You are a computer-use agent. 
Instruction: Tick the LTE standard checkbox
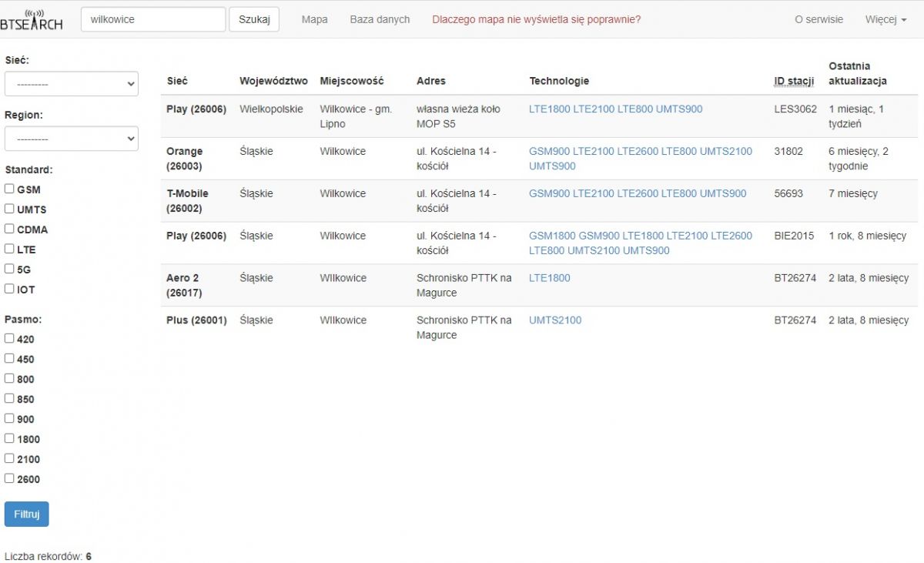[x=9, y=249]
